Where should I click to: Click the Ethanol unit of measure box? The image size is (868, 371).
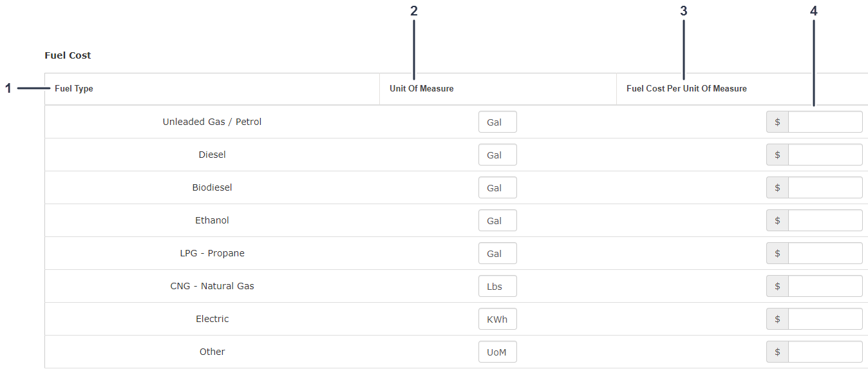click(x=497, y=220)
